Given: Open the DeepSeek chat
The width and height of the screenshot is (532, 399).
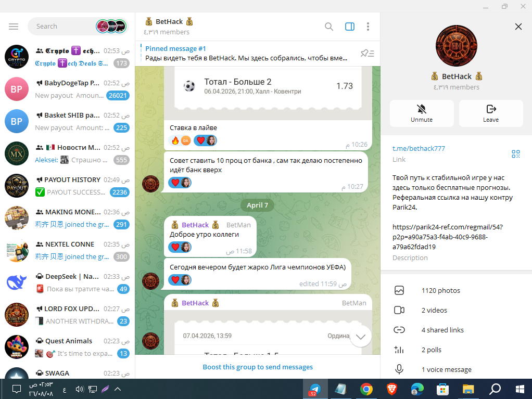Looking at the screenshot, I should (x=67, y=282).
